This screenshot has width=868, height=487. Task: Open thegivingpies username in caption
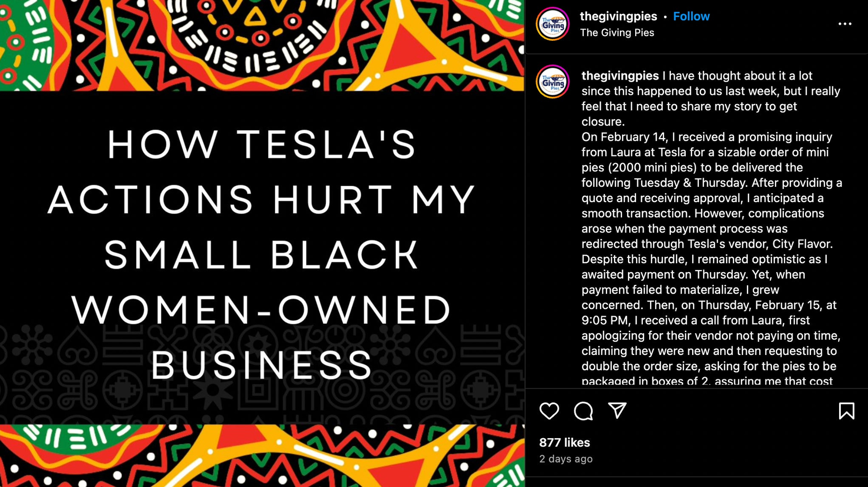coord(620,76)
